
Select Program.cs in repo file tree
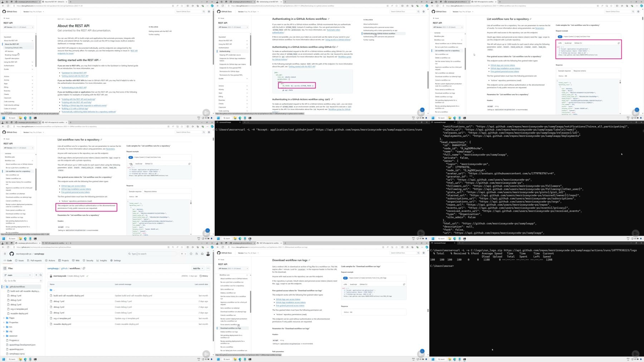click(x=14, y=340)
